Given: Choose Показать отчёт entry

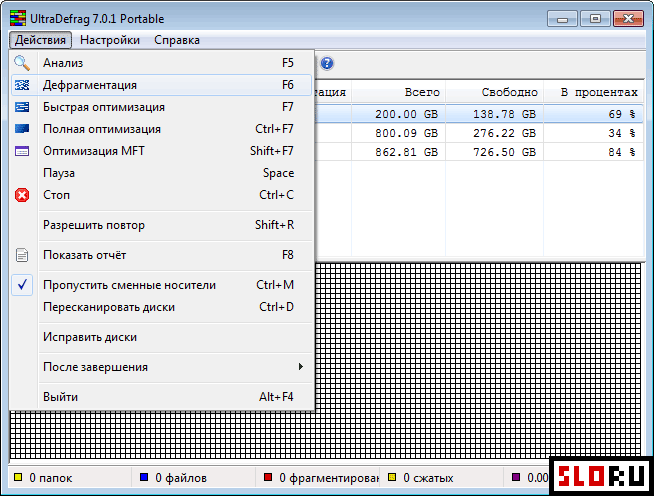Looking at the screenshot, I should [x=162, y=255].
